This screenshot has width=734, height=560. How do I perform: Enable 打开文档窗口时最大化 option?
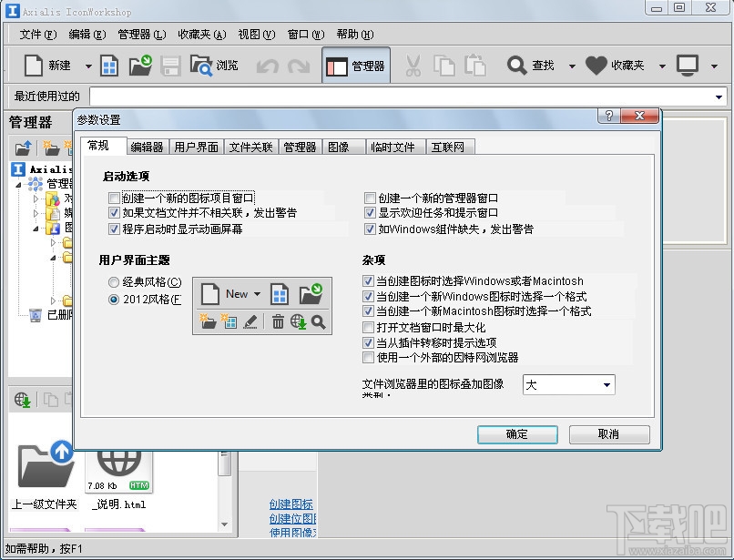(x=369, y=327)
